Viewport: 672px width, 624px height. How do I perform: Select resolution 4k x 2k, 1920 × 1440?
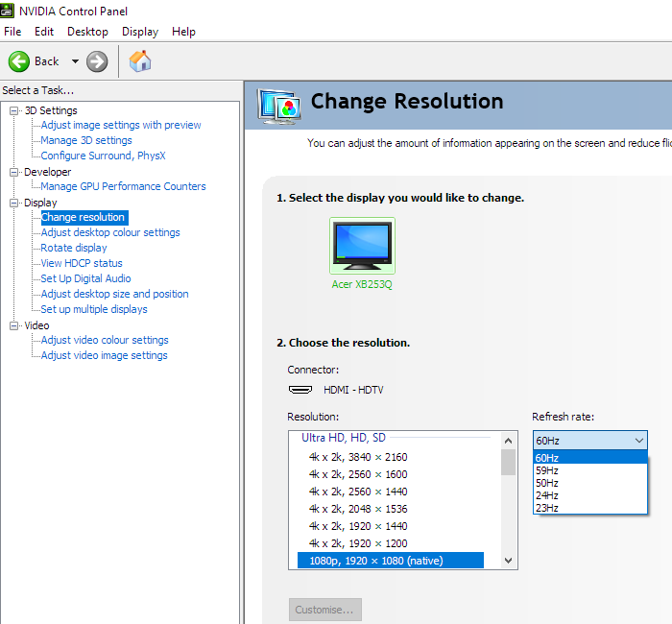[x=358, y=526]
